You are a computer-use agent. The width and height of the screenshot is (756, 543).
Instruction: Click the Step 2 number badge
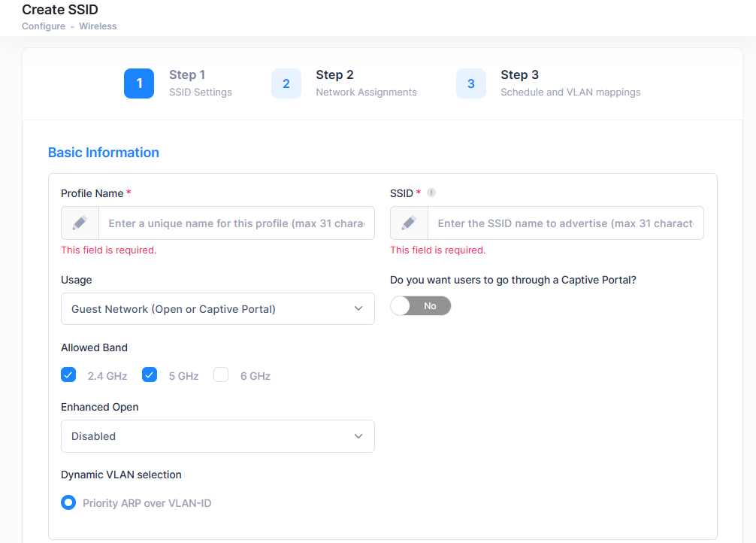(x=286, y=83)
